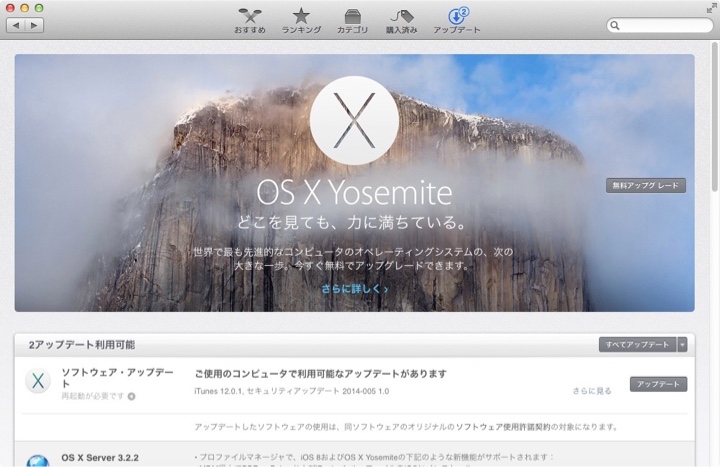Select the OS X Server 3.2.2 title

coord(100,458)
